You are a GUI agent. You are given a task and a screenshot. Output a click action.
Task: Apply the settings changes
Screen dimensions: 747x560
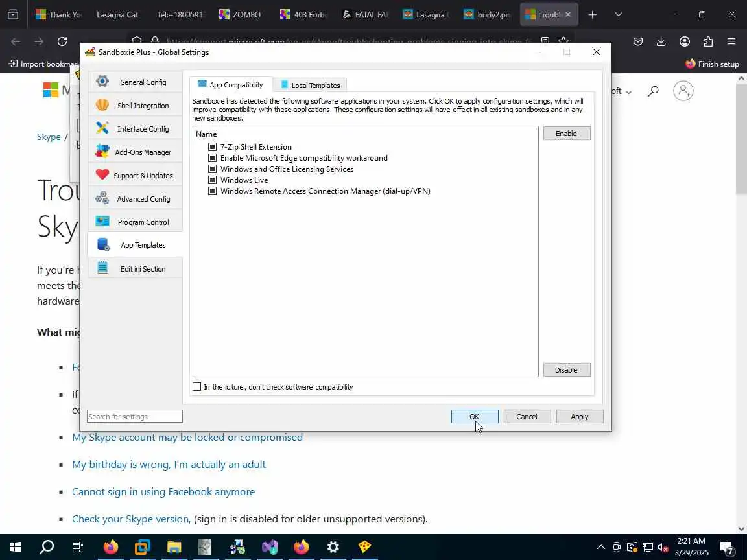pyautogui.click(x=579, y=417)
